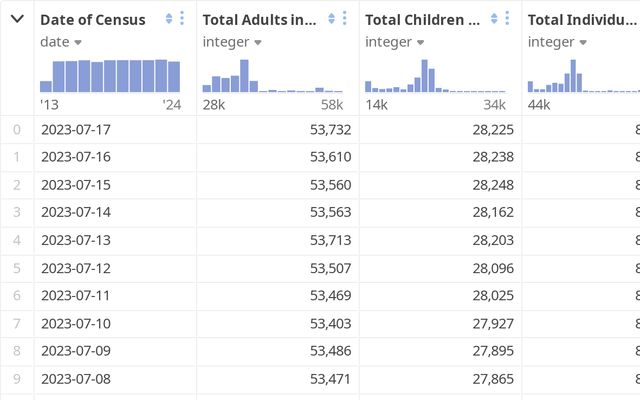Click the Total Children distribution histogram
This screenshot has width=640, height=400.
(x=435, y=76)
